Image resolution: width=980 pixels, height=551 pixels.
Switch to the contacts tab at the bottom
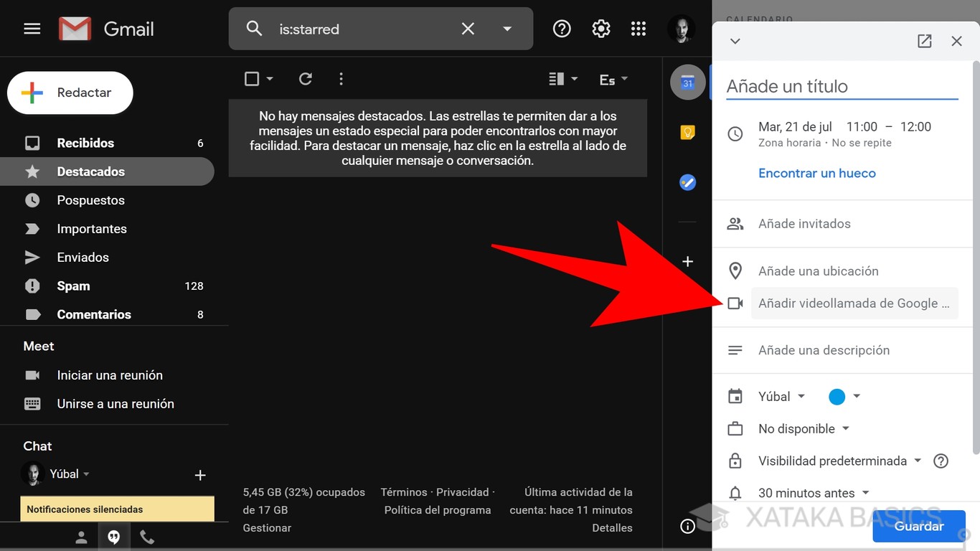pos(80,536)
